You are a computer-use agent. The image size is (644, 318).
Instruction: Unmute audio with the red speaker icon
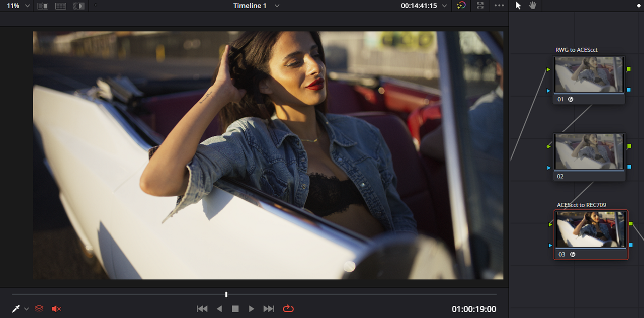[x=56, y=308]
